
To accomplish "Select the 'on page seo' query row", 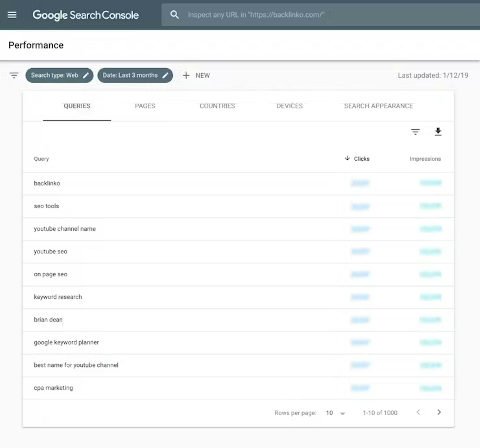I will pyautogui.click(x=238, y=274).
